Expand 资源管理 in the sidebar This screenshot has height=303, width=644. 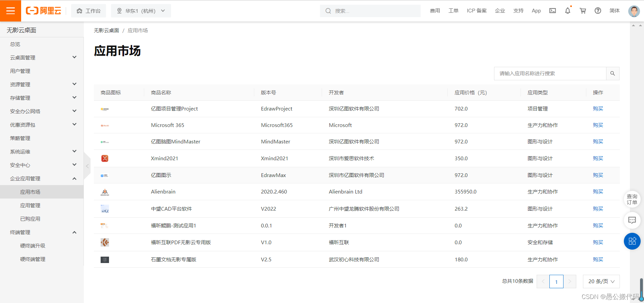coord(42,84)
